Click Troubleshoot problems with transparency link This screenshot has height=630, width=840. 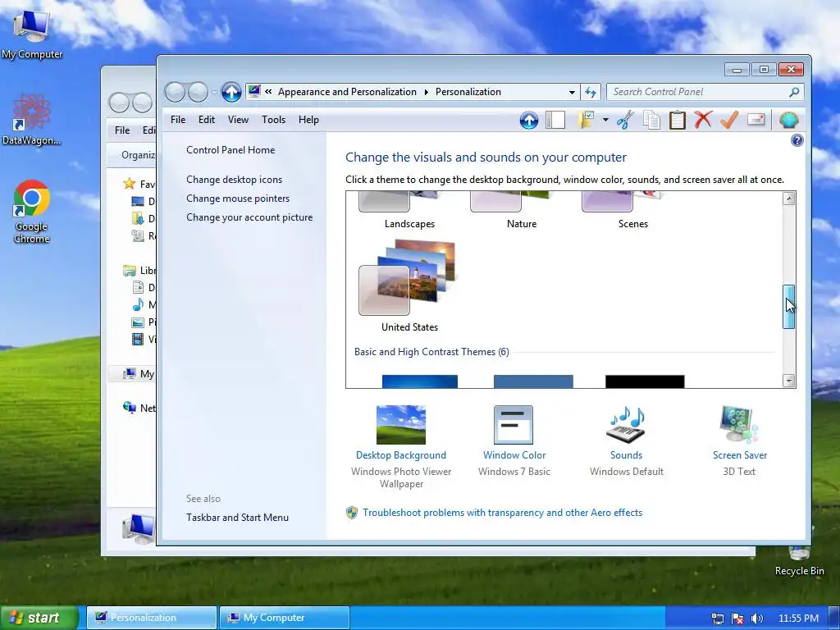coord(502,513)
